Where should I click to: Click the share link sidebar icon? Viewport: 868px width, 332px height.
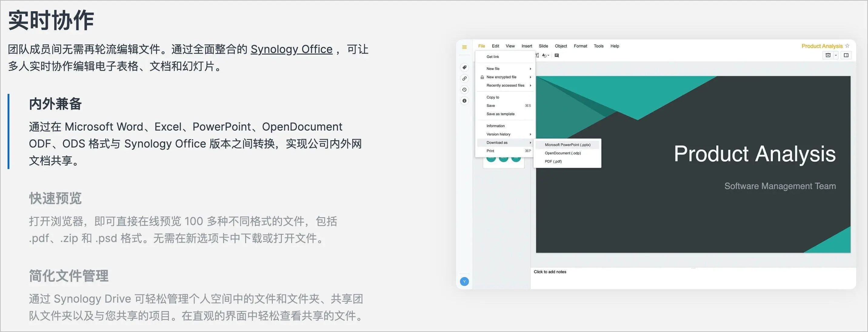[x=464, y=78]
